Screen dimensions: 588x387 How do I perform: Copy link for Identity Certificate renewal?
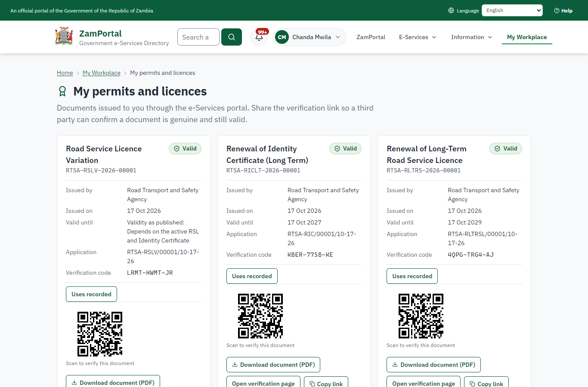coord(326,383)
